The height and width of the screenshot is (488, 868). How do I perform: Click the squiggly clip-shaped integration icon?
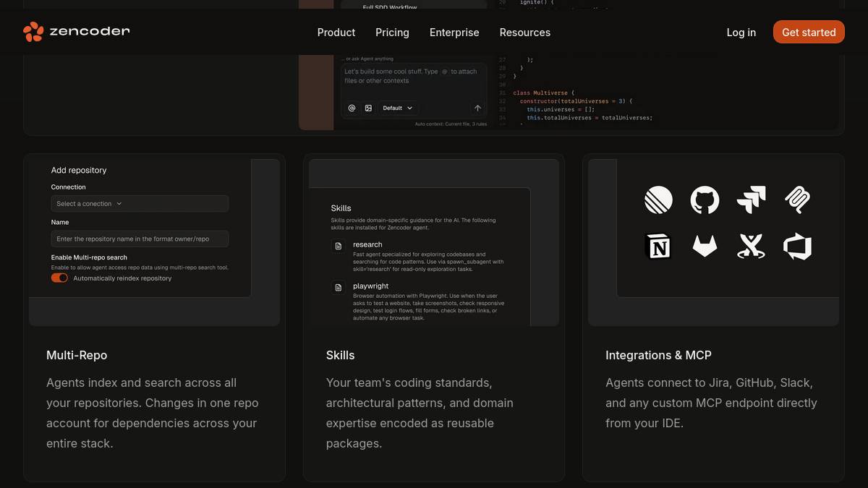(x=797, y=200)
